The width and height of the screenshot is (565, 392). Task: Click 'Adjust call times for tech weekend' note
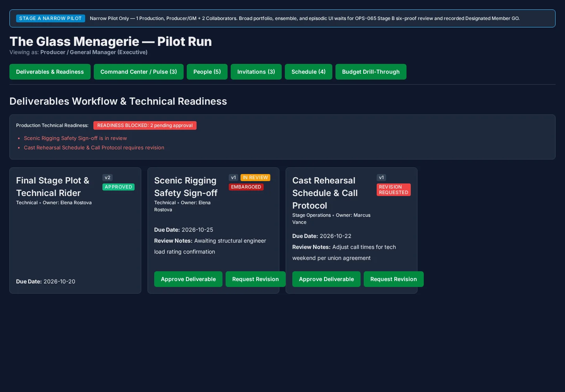click(344, 252)
